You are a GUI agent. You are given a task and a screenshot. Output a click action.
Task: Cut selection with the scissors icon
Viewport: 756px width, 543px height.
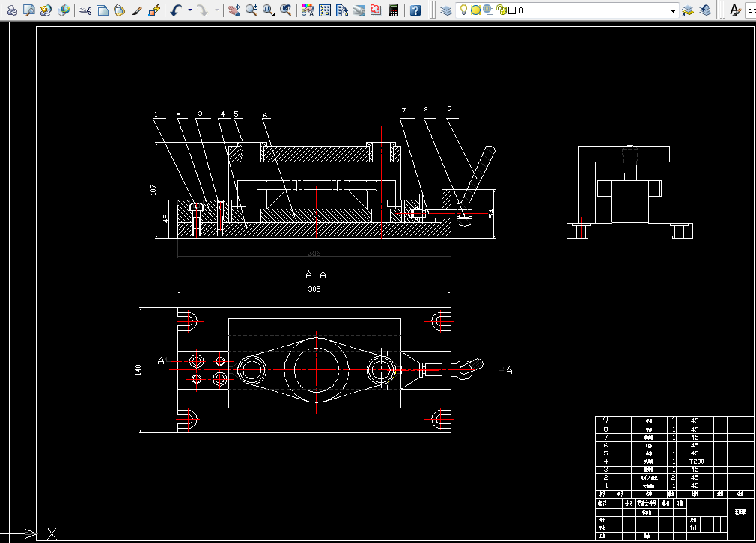(x=85, y=10)
